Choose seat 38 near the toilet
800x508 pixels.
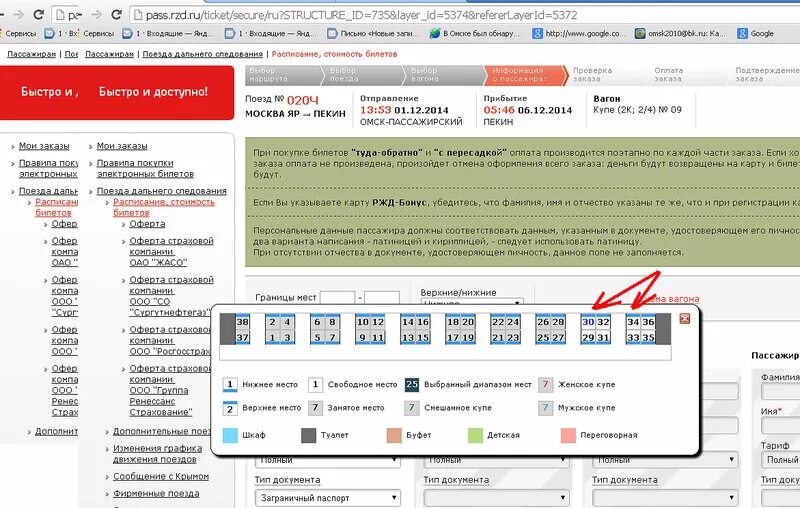pyautogui.click(x=243, y=322)
